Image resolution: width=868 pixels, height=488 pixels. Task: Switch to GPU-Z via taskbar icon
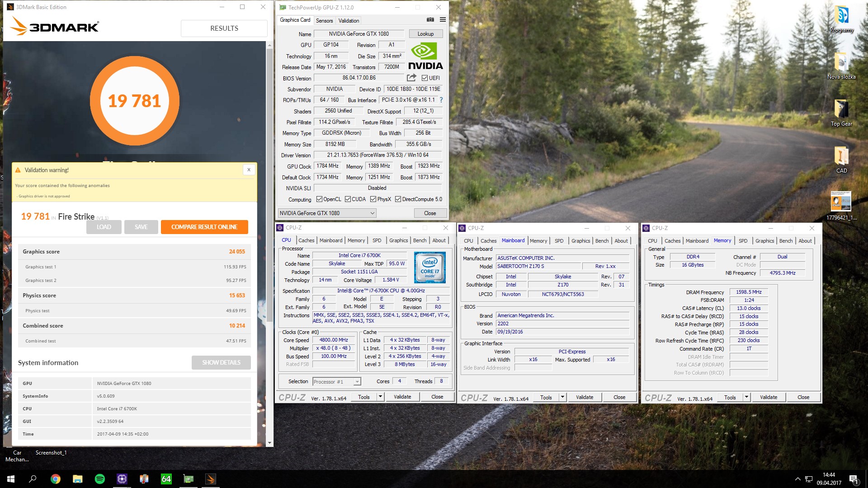[x=189, y=479]
